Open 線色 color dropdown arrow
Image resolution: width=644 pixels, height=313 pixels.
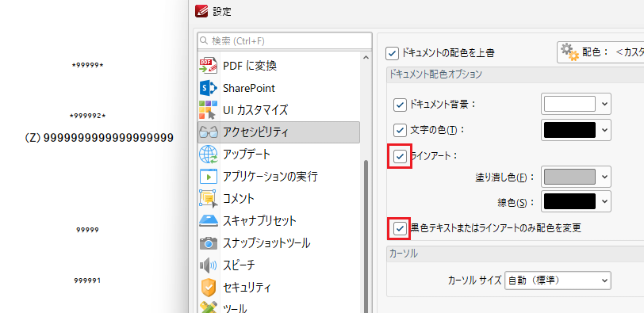604,201
